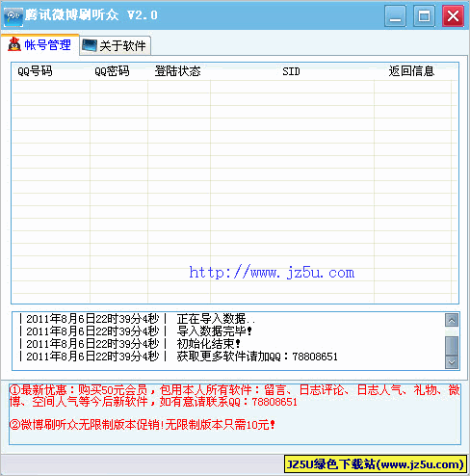Click the log scrollbar down arrow
The height and width of the screenshot is (476, 470).
pos(452,362)
